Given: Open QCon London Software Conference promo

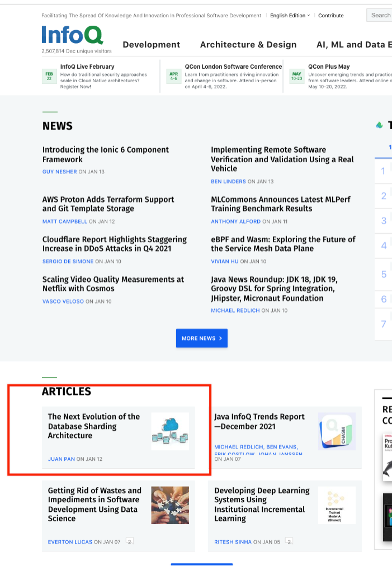Looking at the screenshot, I should pos(233,67).
